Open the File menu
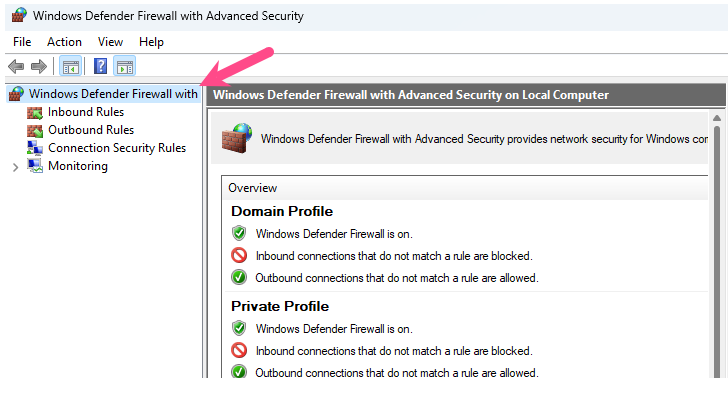Viewport: 728px width, 401px height. click(22, 42)
